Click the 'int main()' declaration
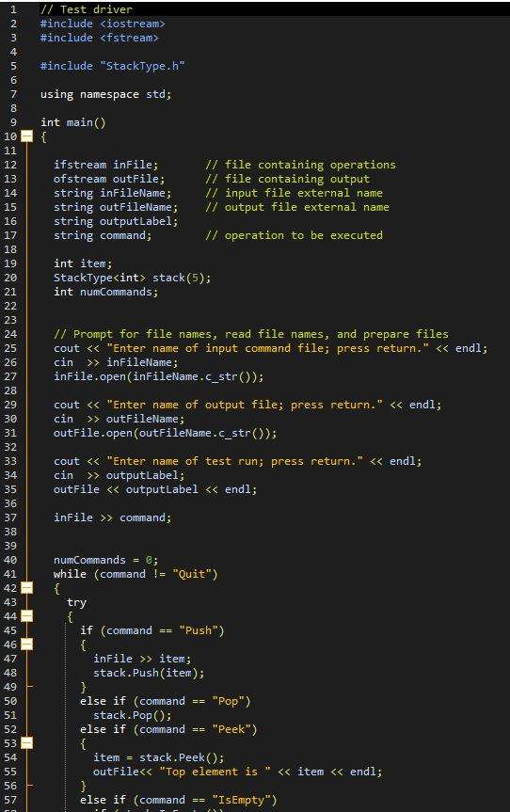Image resolution: width=510 pixels, height=812 pixels. tap(73, 122)
